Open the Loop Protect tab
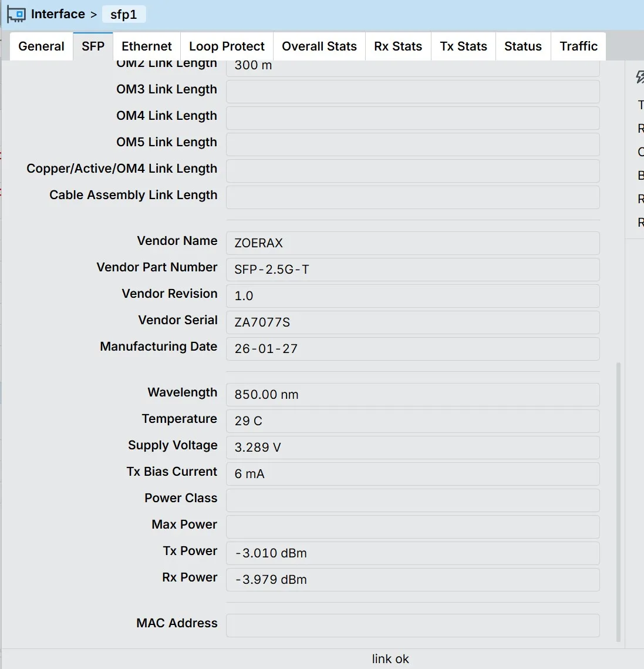This screenshot has height=669, width=644. pos(227,46)
